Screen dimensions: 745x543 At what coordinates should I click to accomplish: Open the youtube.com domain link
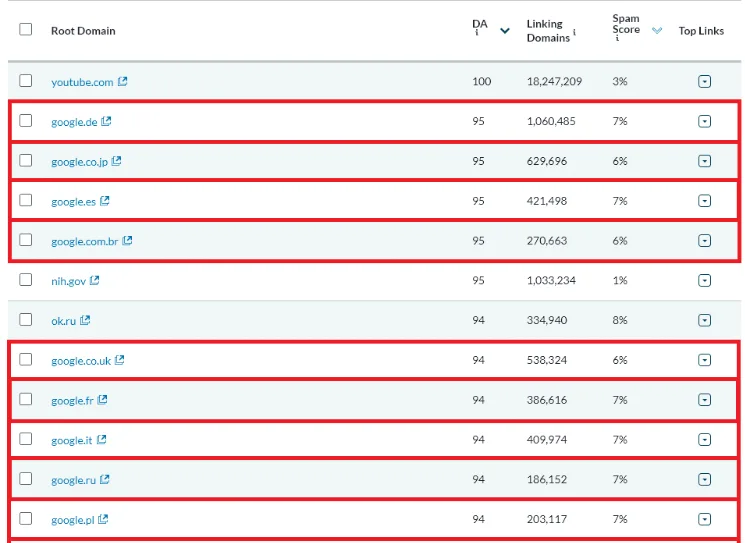click(x=82, y=82)
